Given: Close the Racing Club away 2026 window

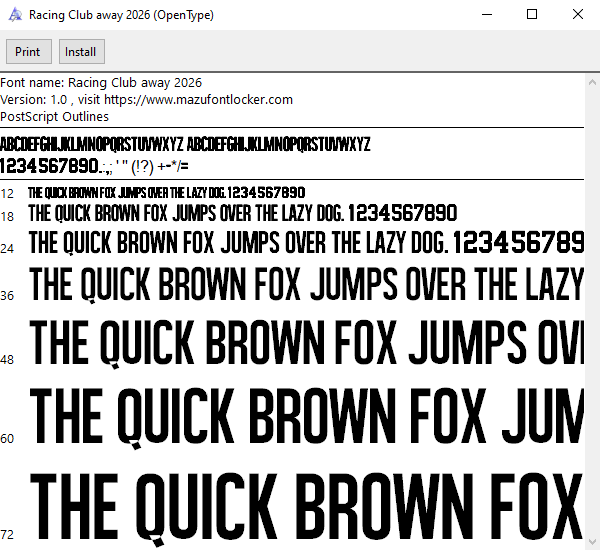Looking at the screenshot, I should point(577,15).
